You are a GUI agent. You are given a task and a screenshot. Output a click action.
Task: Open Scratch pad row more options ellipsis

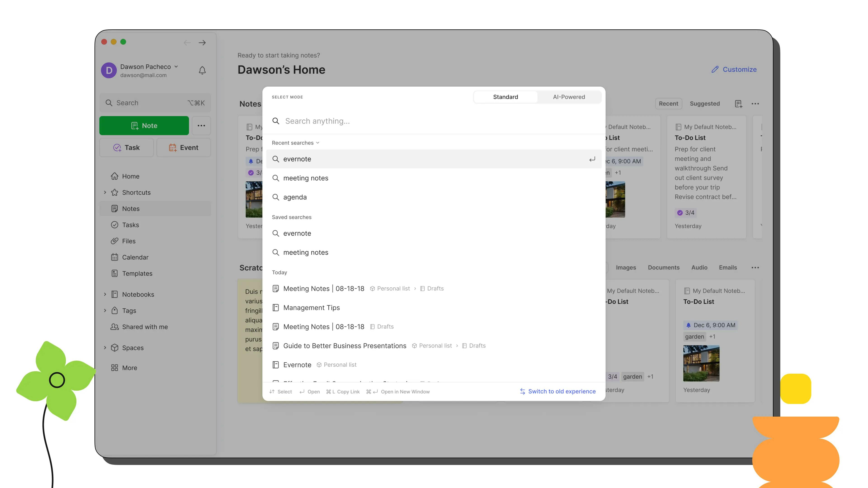click(x=755, y=267)
